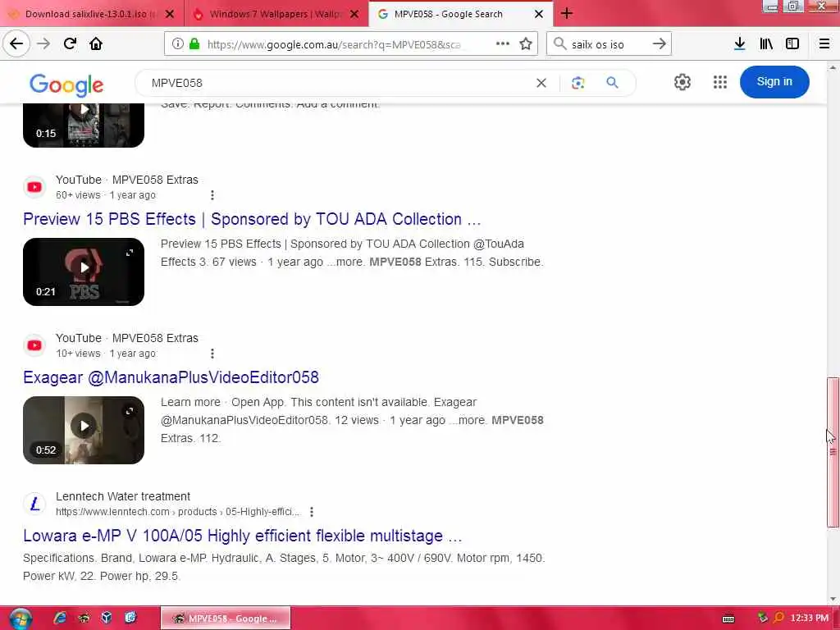Click the Google logo
The image size is (840, 630).
[66, 84]
